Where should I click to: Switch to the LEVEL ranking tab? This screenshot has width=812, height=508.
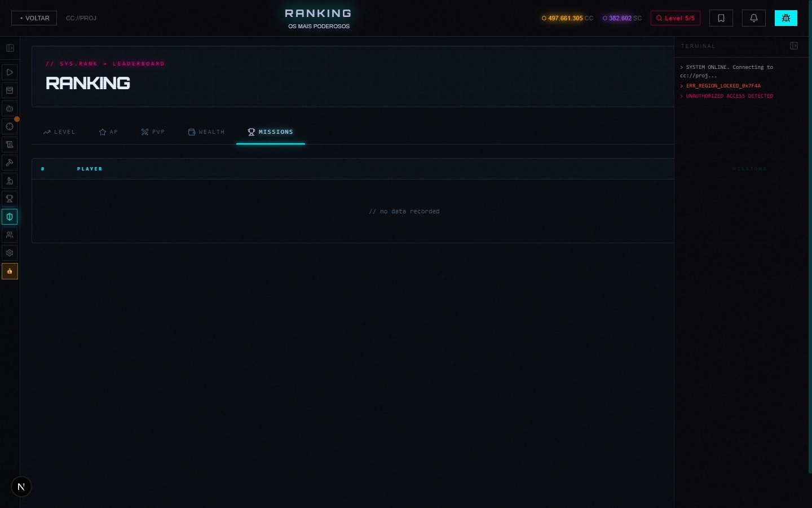pyautogui.click(x=59, y=132)
